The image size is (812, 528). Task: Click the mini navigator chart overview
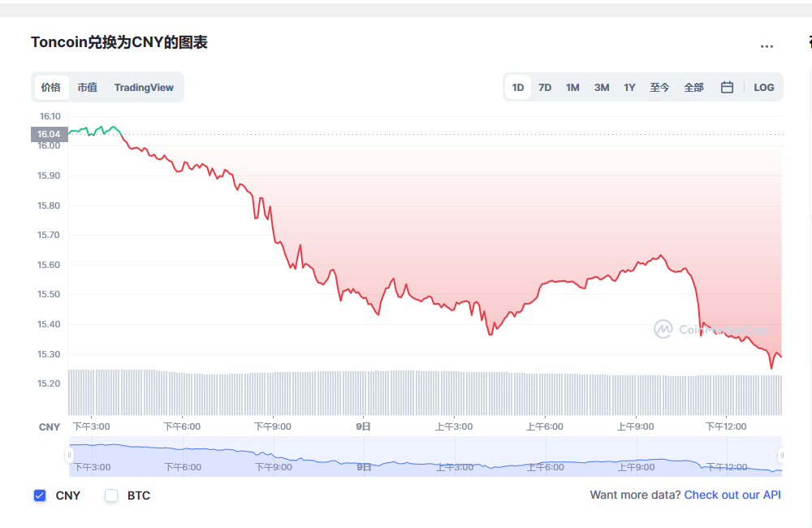[425, 457]
